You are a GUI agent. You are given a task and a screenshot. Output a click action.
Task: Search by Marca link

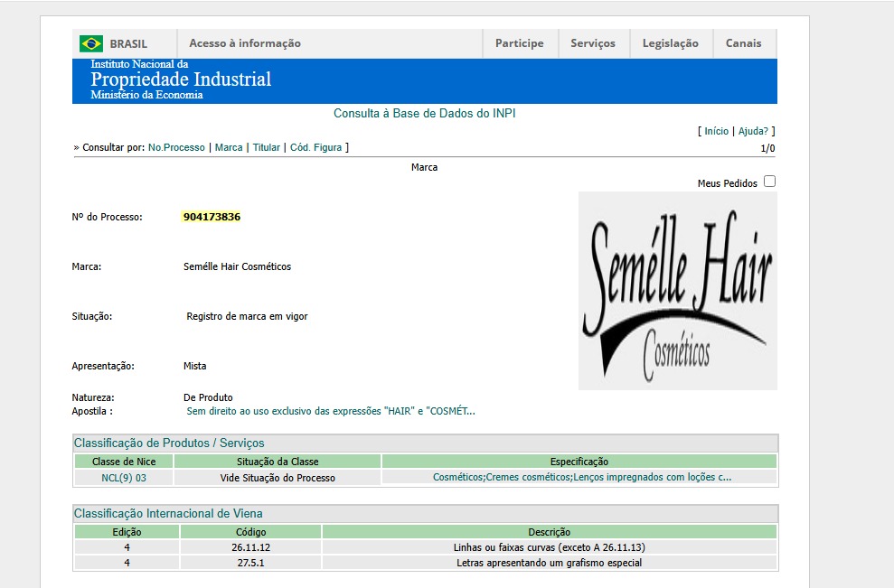coord(229,147)
